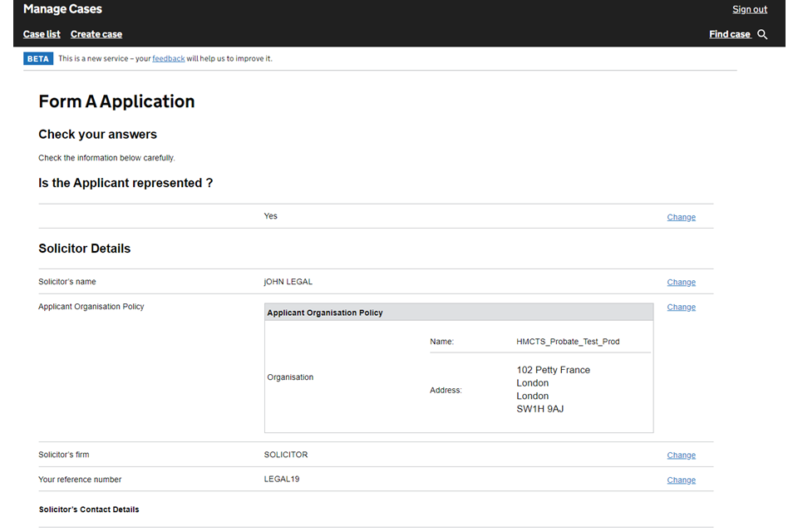This screenshot has width=798, height=532.
Task: Click the magnifying glass search icon
Action: tap(762, 35)
